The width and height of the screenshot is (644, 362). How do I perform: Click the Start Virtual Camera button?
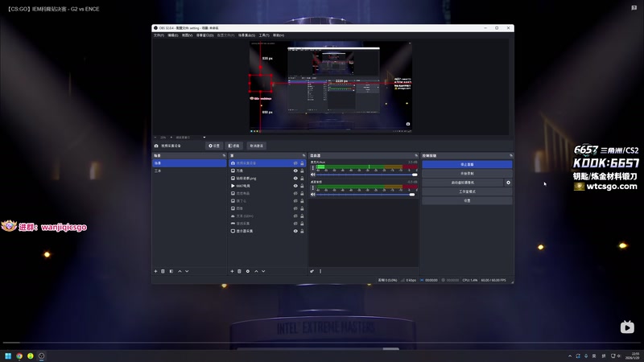click(x=463, y=183)
